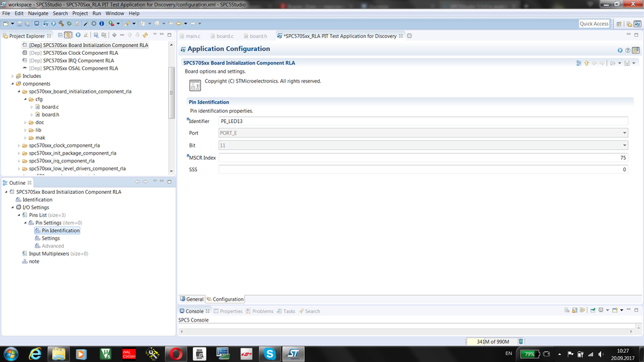Expand the spc570sxx_clock_component_rla folder
This screenshot has width=644, height=362.
click(19, 146)
